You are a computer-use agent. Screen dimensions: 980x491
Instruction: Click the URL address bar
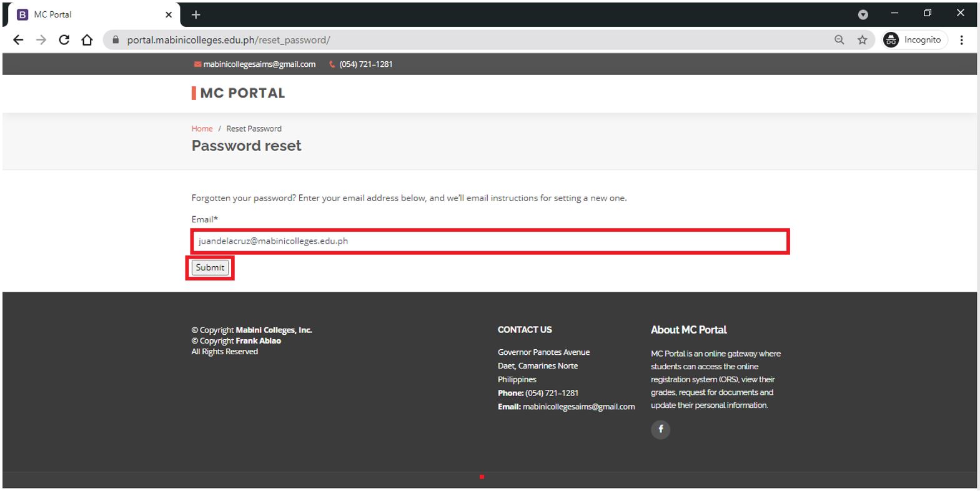click(x=475, y=40)
